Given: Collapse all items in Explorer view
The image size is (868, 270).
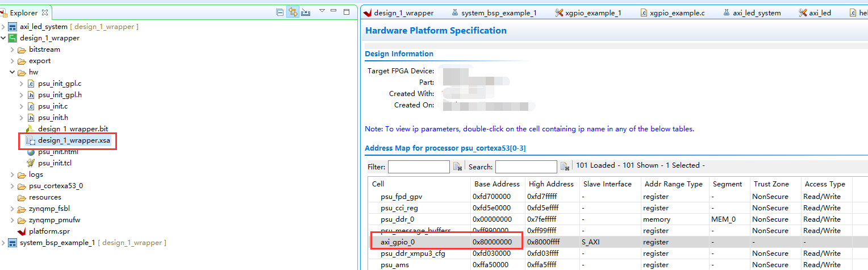Looking at the screenshot, I should point(279,12).
